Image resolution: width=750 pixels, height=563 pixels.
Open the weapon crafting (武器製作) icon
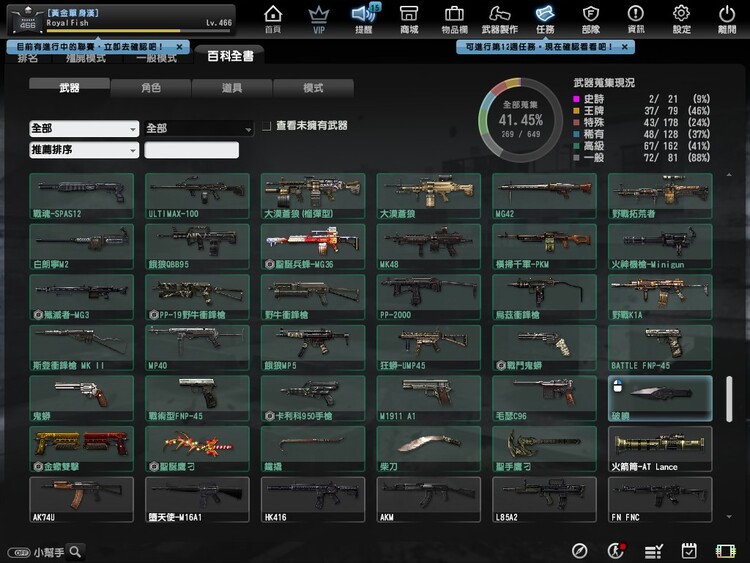click(499, 19)
